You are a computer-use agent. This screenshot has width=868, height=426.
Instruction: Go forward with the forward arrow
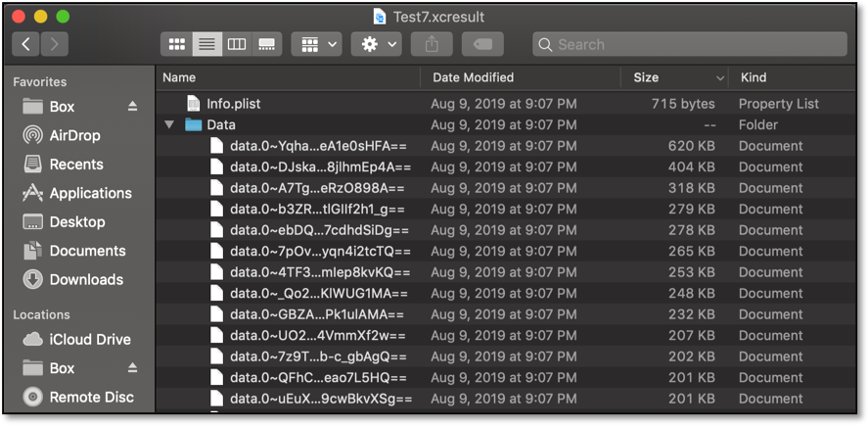click(54, 44)
